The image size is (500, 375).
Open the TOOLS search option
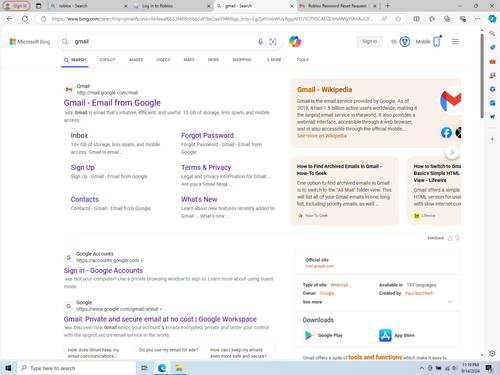point(303,60)
